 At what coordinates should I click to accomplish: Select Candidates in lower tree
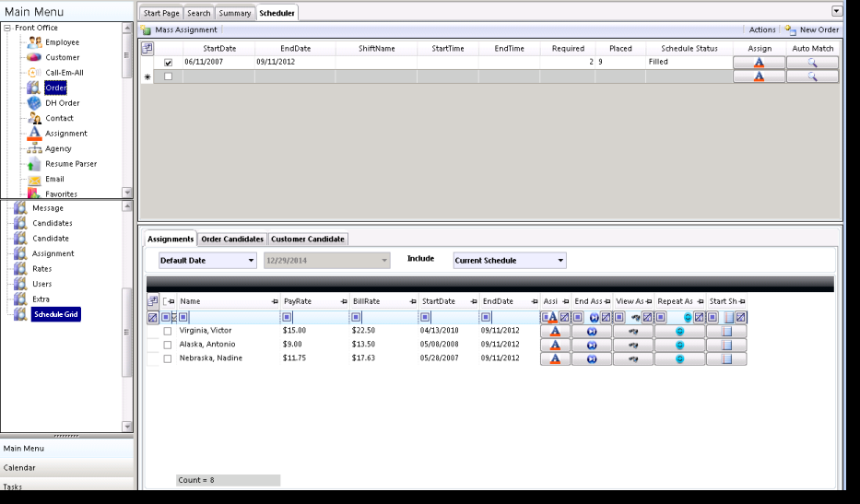tap(53, 223)
